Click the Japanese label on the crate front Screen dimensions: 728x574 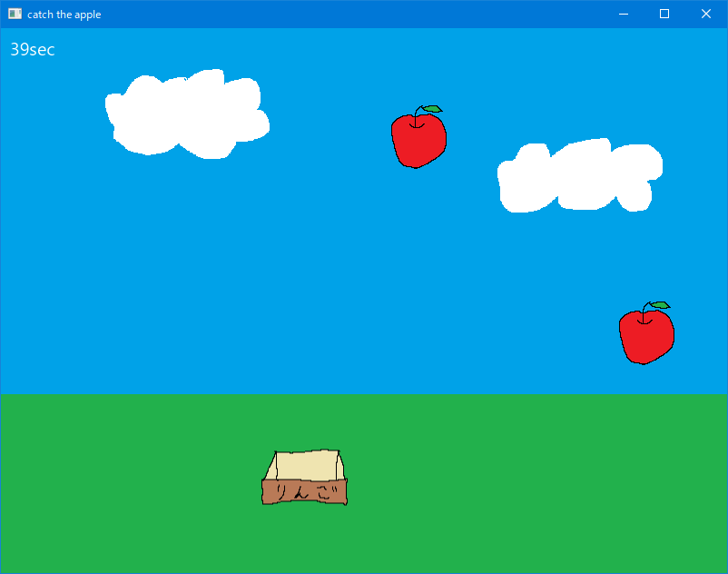tap(305, 492)
